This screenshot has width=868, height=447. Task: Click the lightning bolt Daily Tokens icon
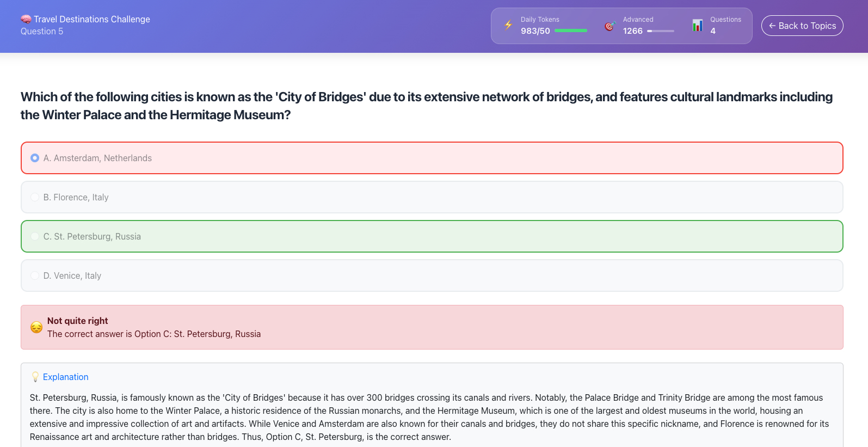click(x=508, y=25)
